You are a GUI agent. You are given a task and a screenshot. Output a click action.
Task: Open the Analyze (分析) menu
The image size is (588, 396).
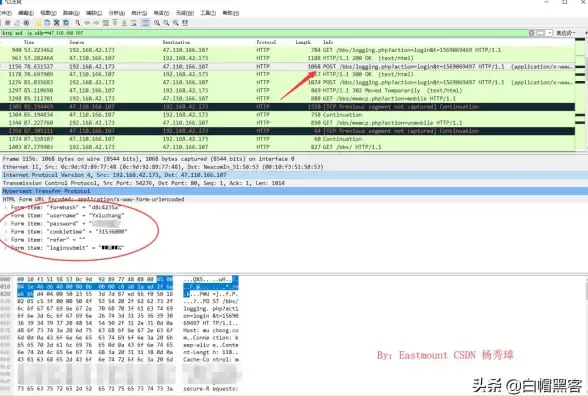pyautogui.click(x=117, y=13)
